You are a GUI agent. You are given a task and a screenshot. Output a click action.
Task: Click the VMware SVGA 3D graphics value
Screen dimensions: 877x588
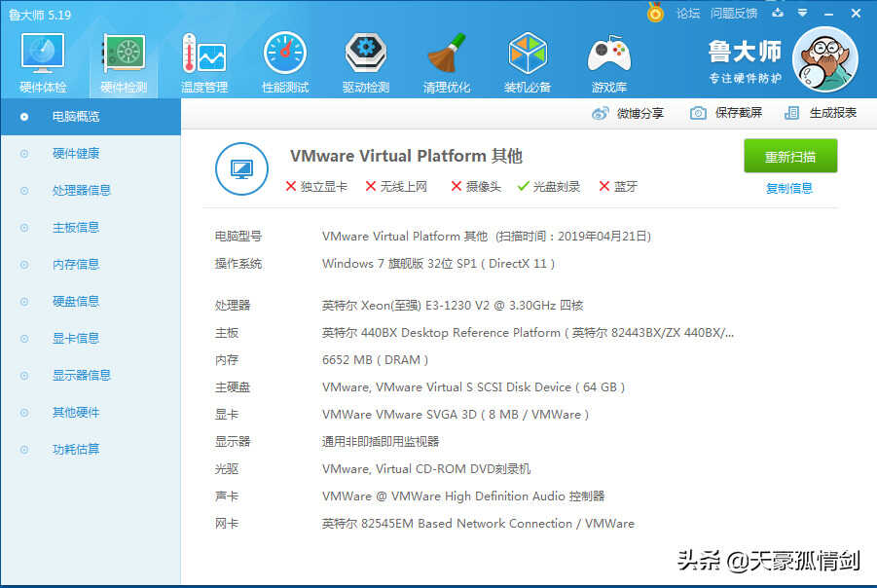[456, 415]
